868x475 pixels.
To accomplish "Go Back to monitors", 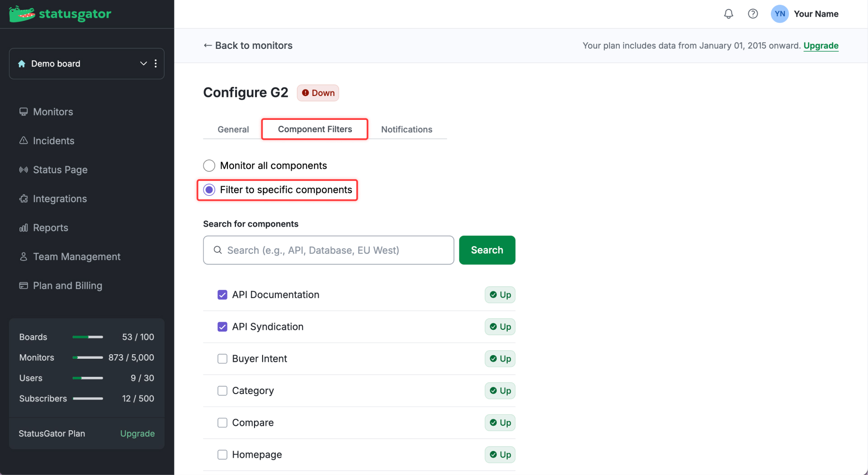I will 248,46.
